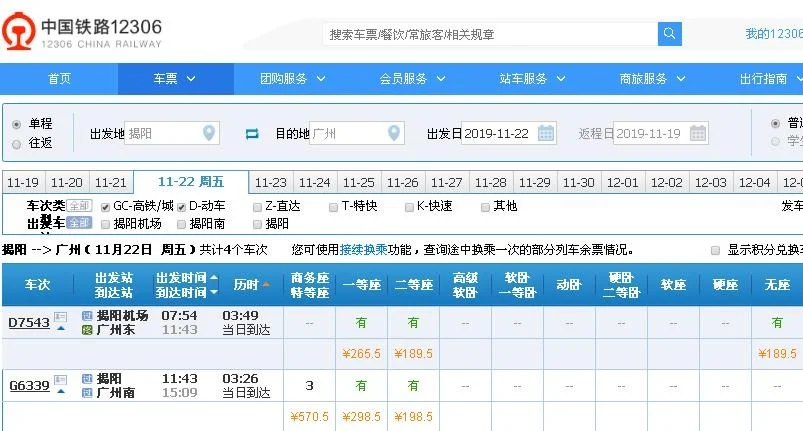803x431 pixels.
Task: Click the 广州东 arrival station marker icon
Action: point(87,330)
